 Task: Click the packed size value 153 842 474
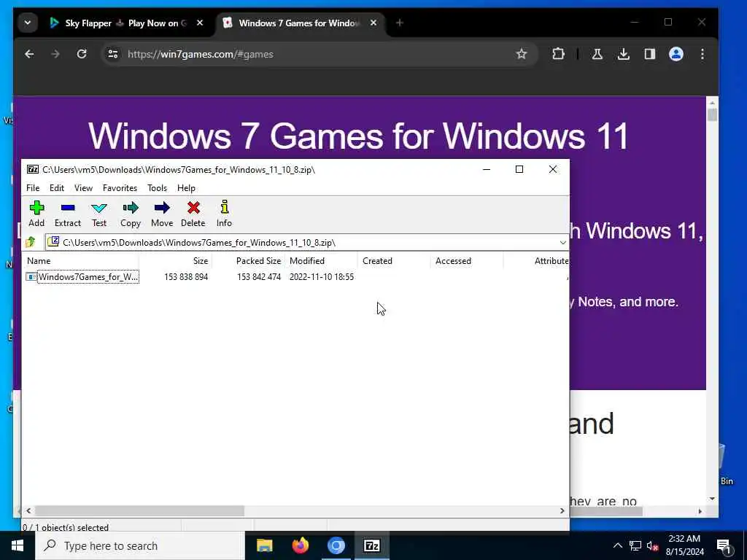[259, 276]
